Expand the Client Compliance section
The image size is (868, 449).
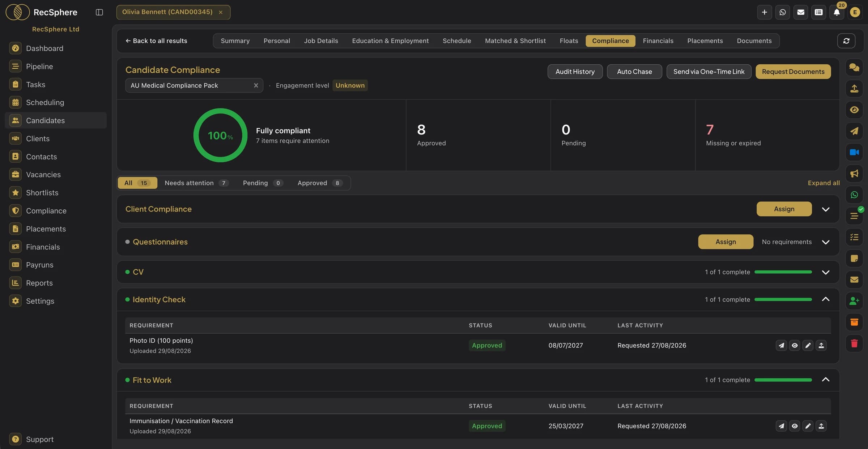[x=825, y=209]
